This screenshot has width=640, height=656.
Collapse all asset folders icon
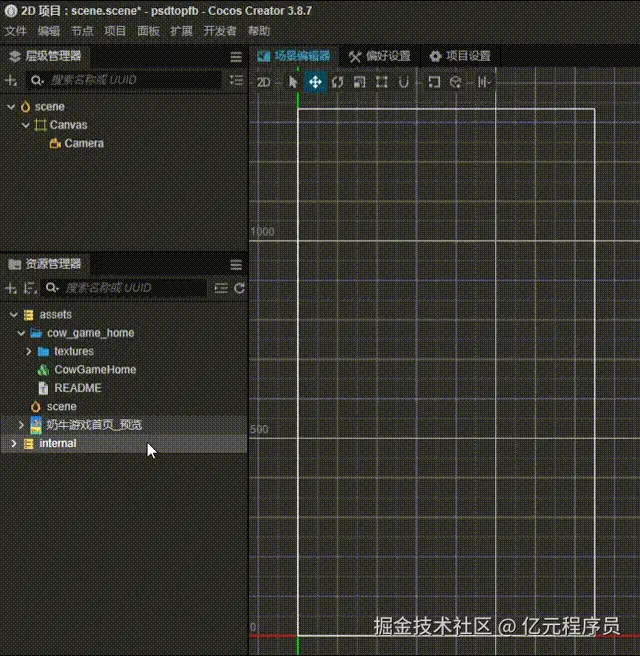coord(221,288)
